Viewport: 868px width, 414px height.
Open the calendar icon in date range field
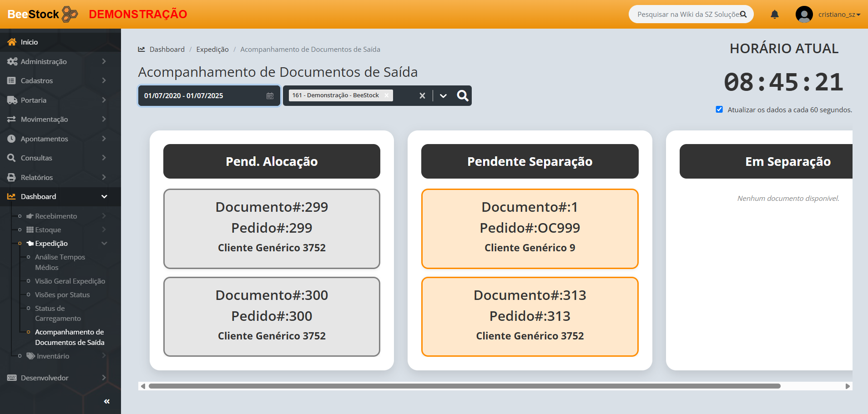pos(270,96)
